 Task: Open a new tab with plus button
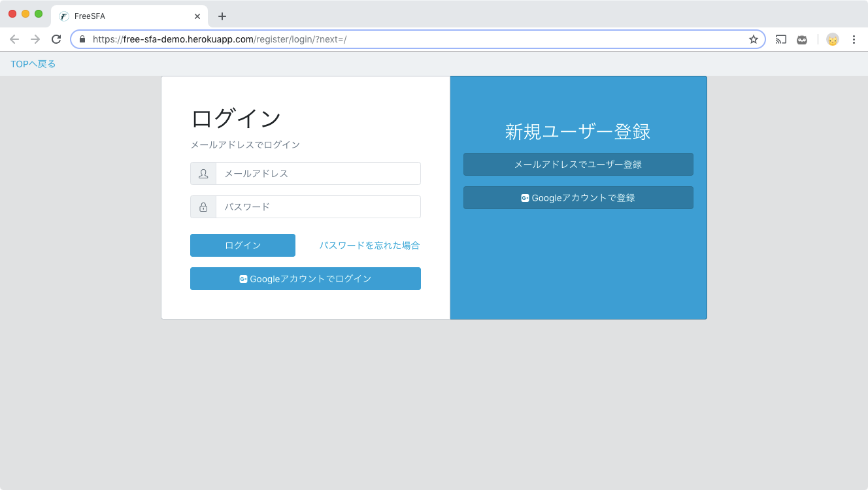click(x=222, y=16)
